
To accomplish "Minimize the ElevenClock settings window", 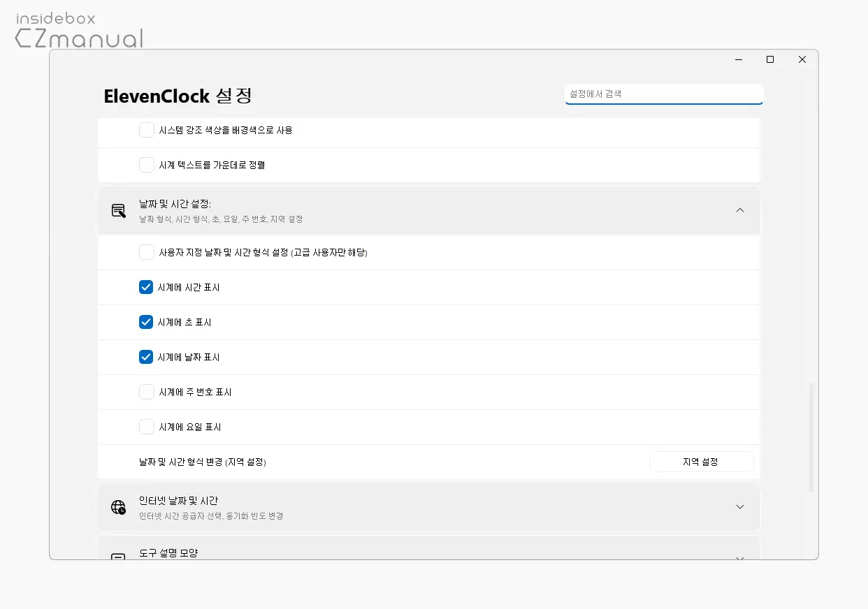I will point(738,60).
